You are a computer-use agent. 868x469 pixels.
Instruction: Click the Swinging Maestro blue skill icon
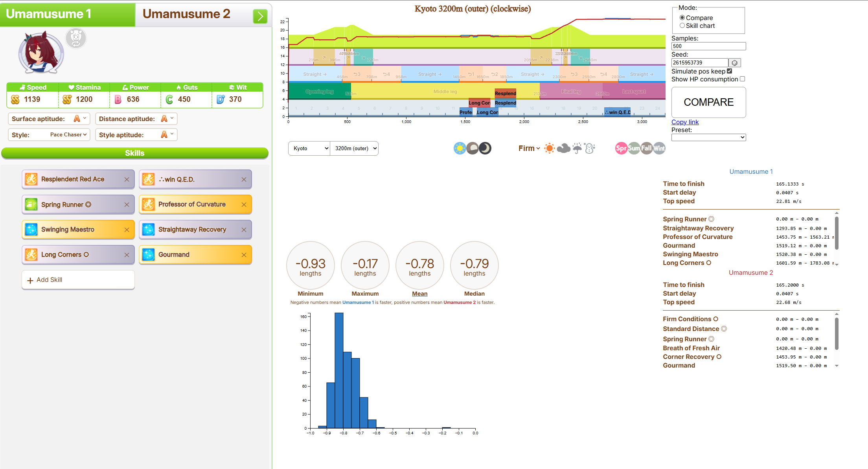(x=31, y=230)
